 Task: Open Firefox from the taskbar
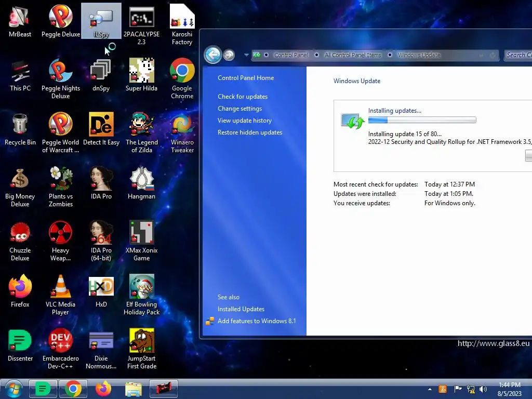(x=103, y=389)
